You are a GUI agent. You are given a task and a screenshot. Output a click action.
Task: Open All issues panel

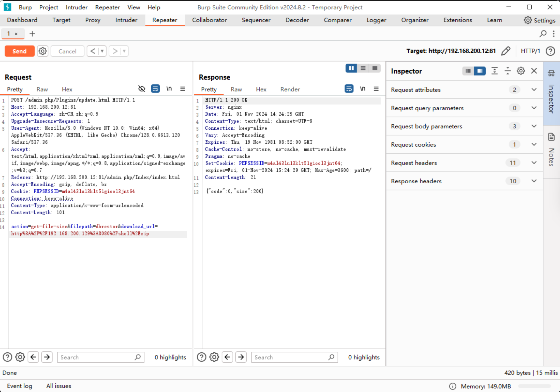click(x=59, y=386)
